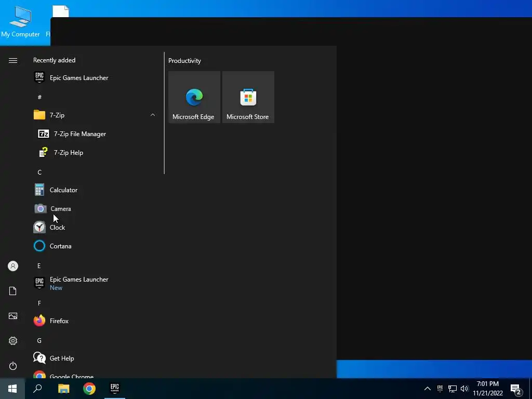Launch Camera app
The height and width of the screenshot is (399, 532).
coord(95,208)
